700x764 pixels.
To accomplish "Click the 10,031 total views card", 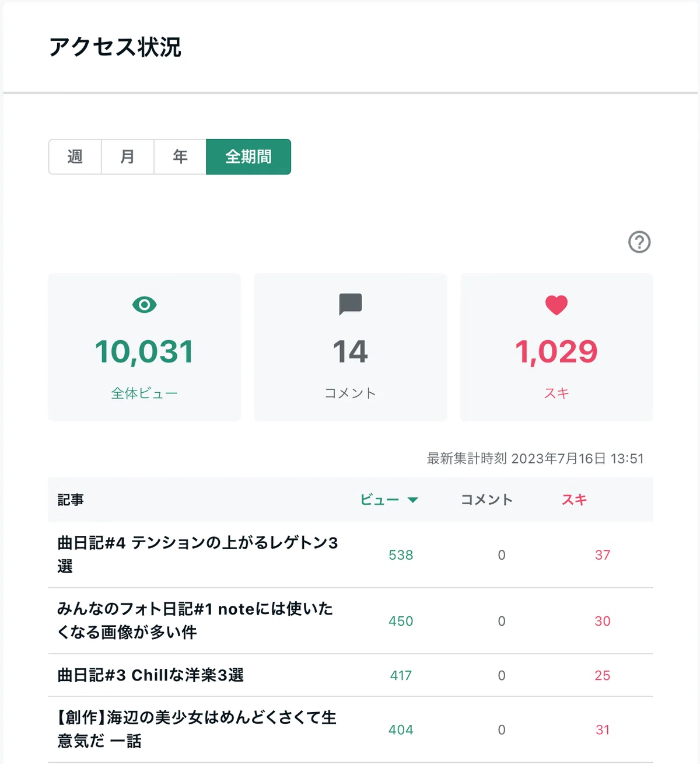I will tap(145, 347).
